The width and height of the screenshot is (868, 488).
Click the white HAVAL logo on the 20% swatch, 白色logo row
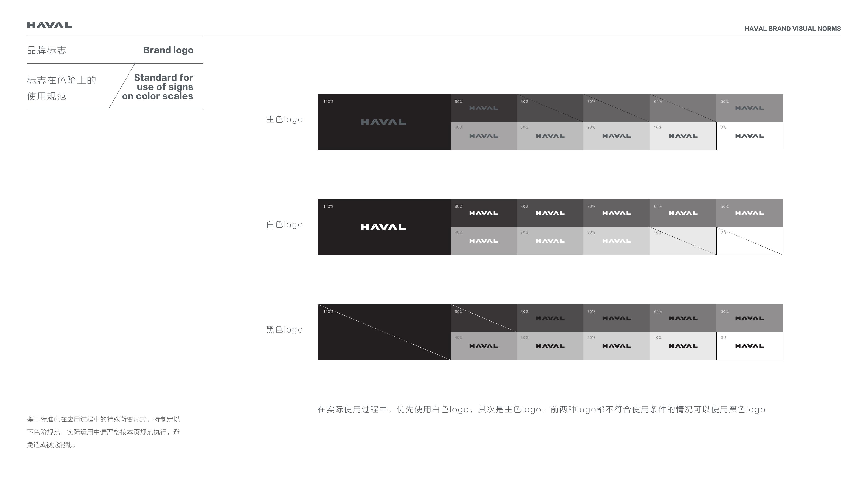pos(617,241)
